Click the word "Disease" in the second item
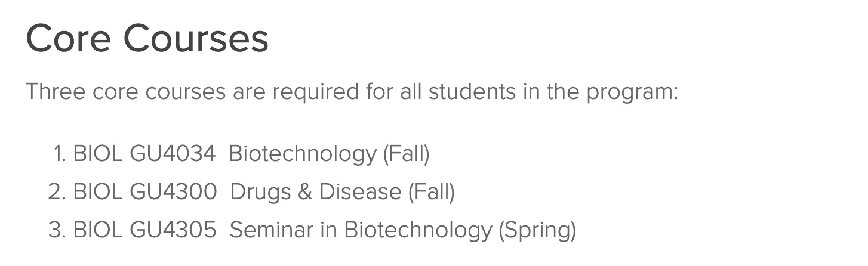 click(360, 192)
